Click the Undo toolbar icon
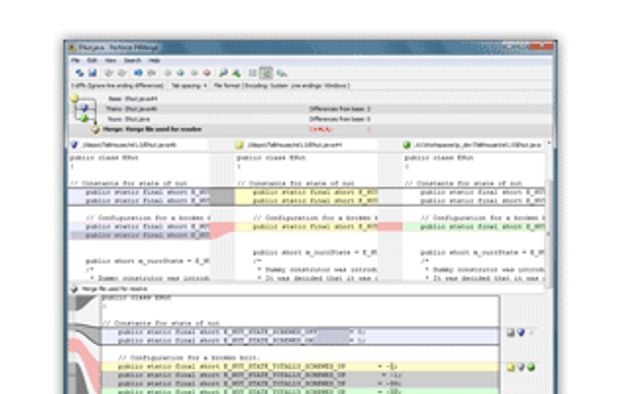 point(109,73)
